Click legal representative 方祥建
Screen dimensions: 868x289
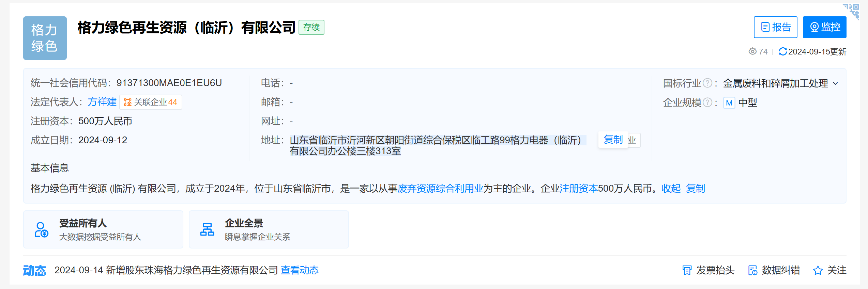tap(102, 102)
